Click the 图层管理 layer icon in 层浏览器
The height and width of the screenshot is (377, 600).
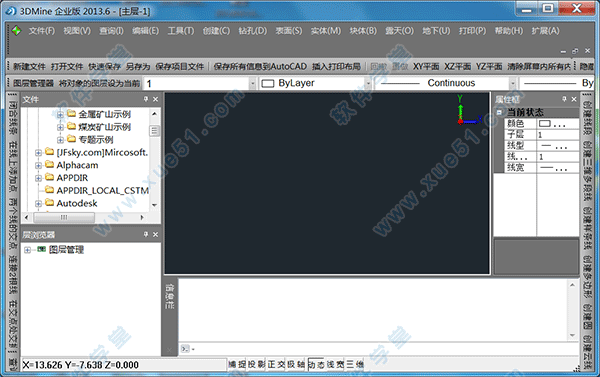pyautogui.click(x=41, y=250)
